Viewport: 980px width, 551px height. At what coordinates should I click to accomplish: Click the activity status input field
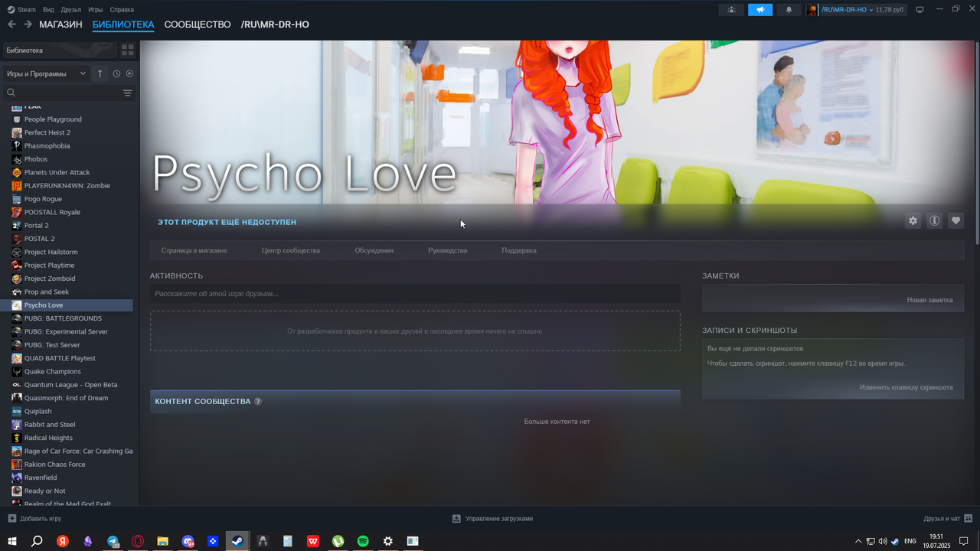coord(415,294)
